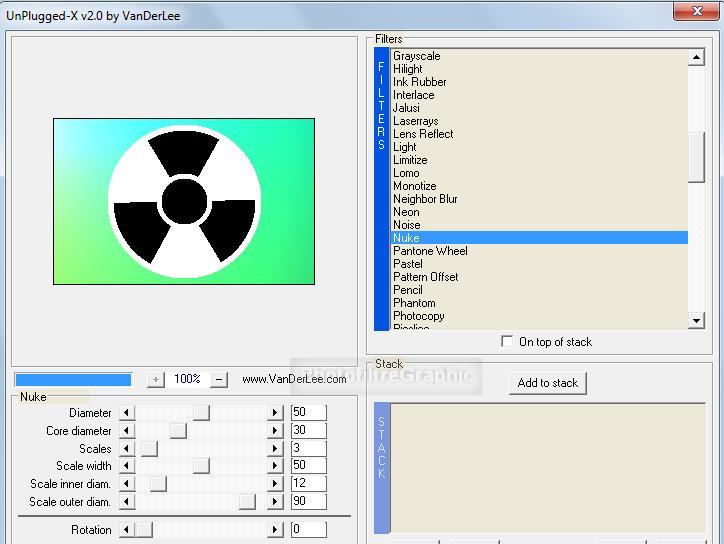This screenshot has width=724, height=544.
Task: Click right arrow for Scale inner diam.
Action: click(x=275, y=484)
